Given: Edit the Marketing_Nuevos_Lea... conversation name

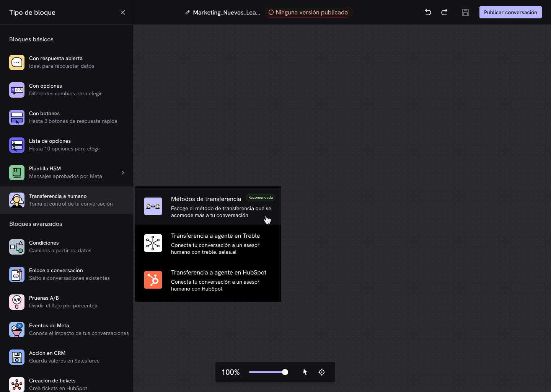Looking at the screenshot, I should point(227,13).
